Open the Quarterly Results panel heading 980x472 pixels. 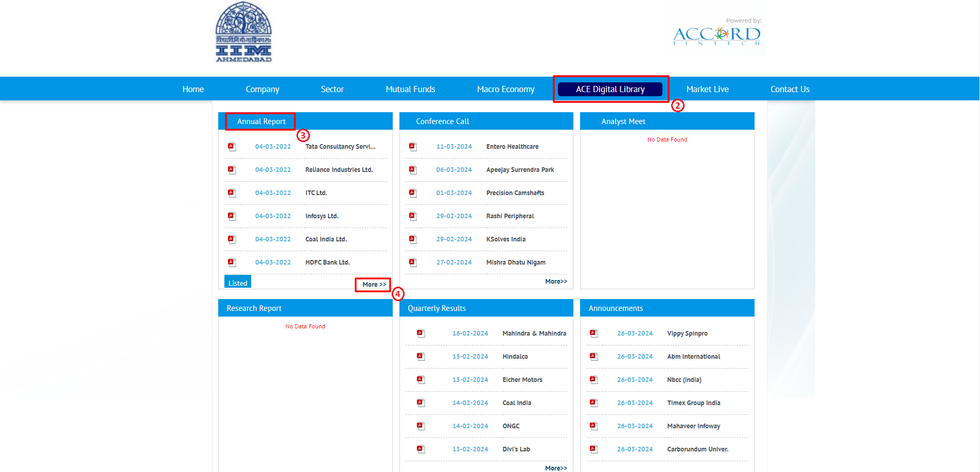[x=437, y=308]
